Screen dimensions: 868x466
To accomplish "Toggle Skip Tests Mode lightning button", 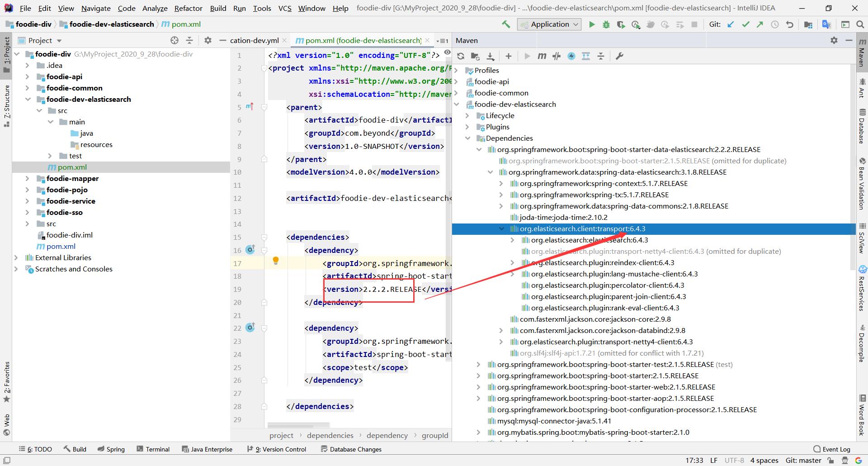I will (x=571, y=56).
